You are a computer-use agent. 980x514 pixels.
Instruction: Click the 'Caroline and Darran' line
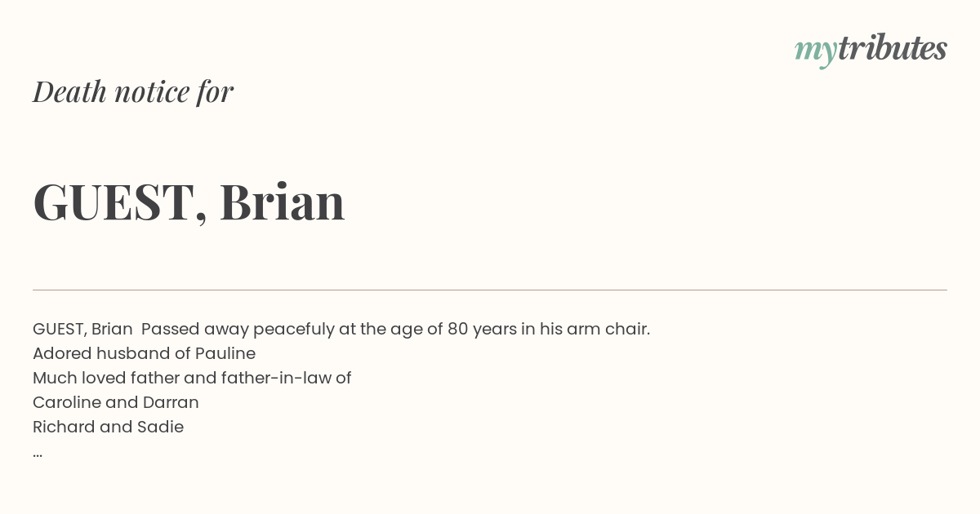116,402
